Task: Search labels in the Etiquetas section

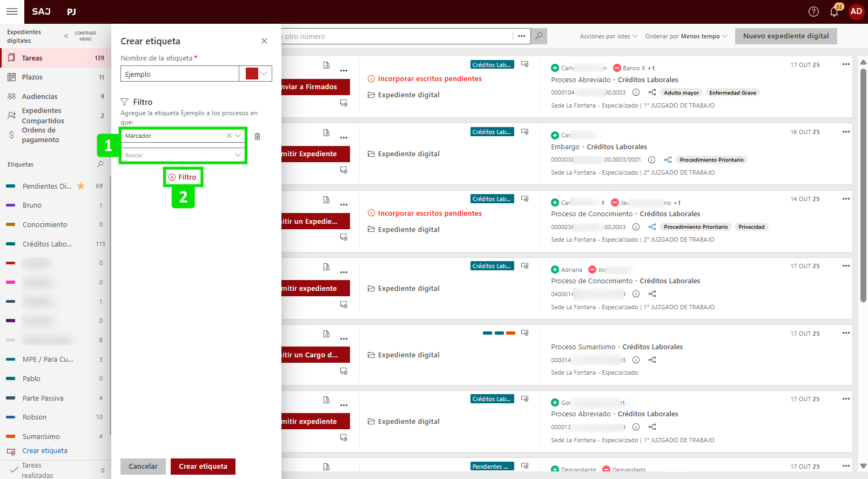Action: pyautogui.click(x=100, y=164)
